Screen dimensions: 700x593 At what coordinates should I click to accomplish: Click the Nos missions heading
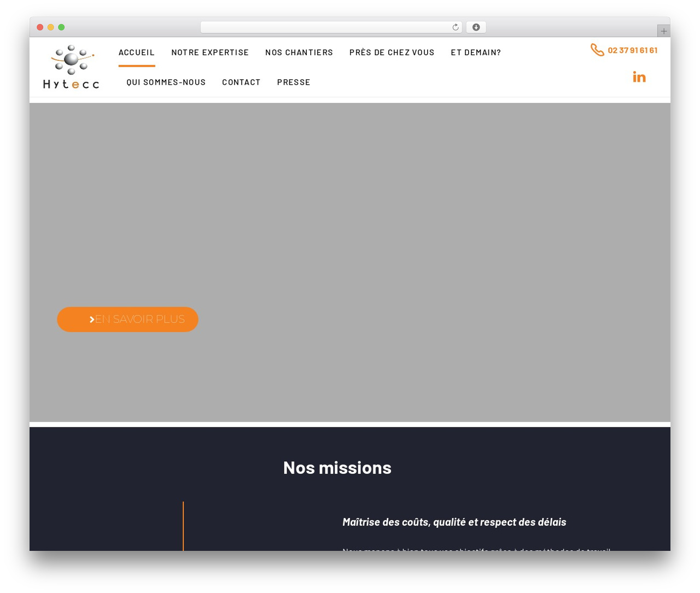[x=337, y=468]
